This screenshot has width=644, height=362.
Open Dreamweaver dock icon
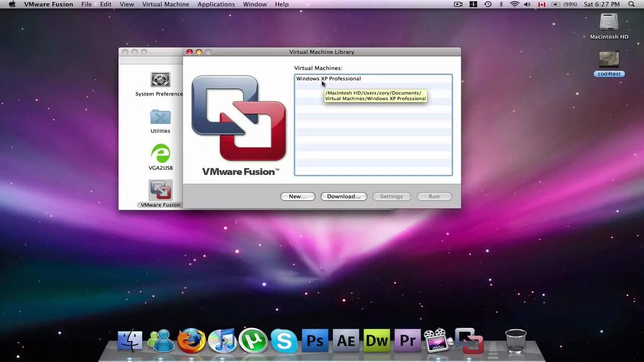[377, 341]
